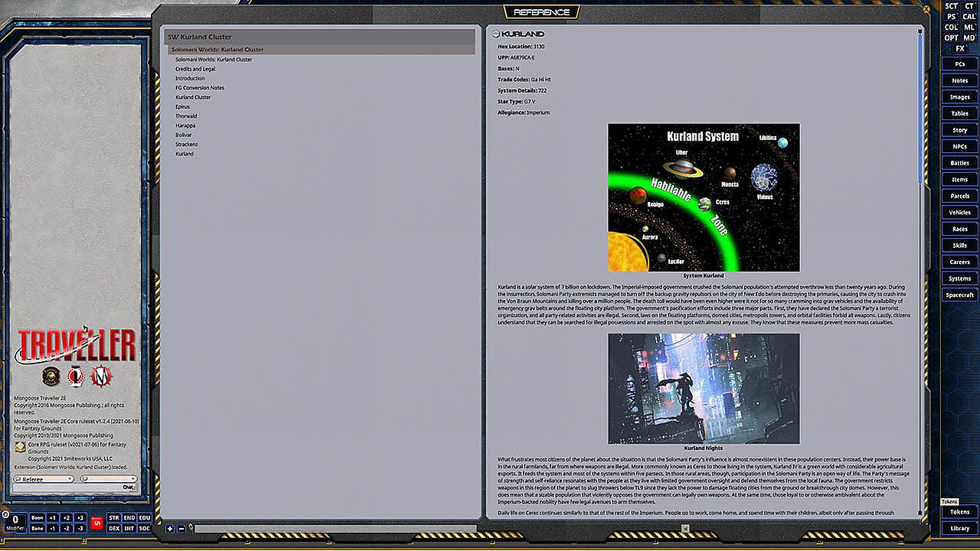Toggle the Bane modifier
This screenshot has height=551, width=980.
pyautogui.click(x=37, y=528)
